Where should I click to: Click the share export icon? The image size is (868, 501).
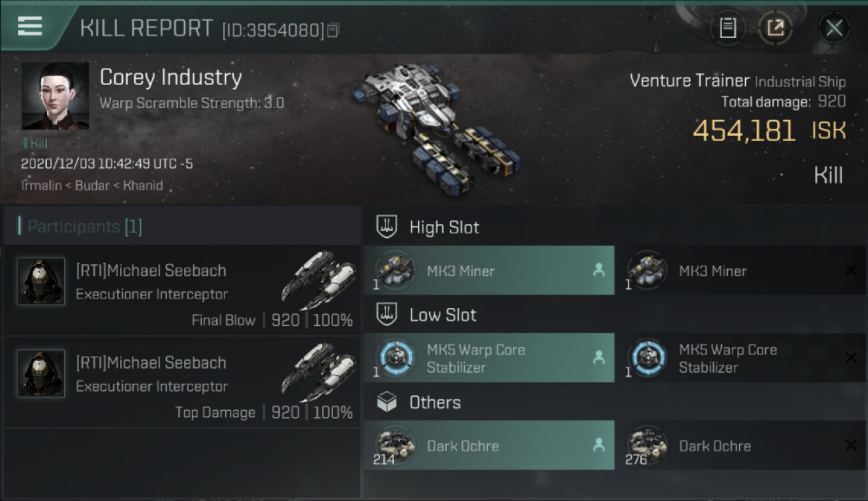[775, 28]
